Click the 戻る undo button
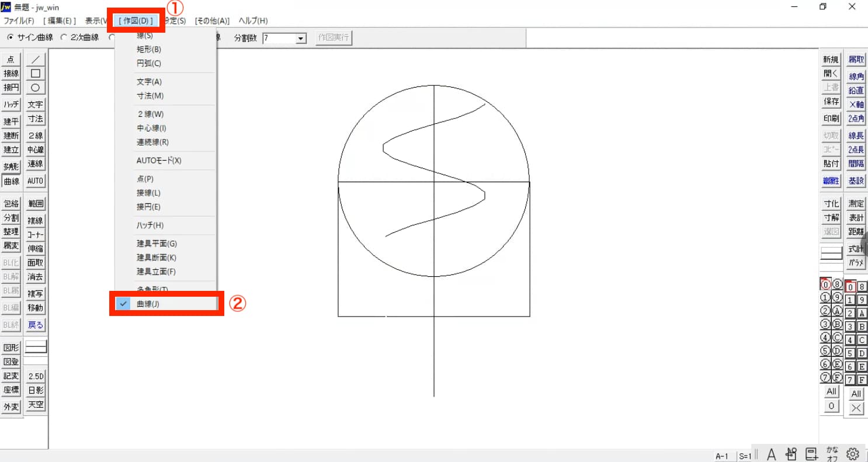The height and width of the screenshot is (462, 868). [36, 325]
